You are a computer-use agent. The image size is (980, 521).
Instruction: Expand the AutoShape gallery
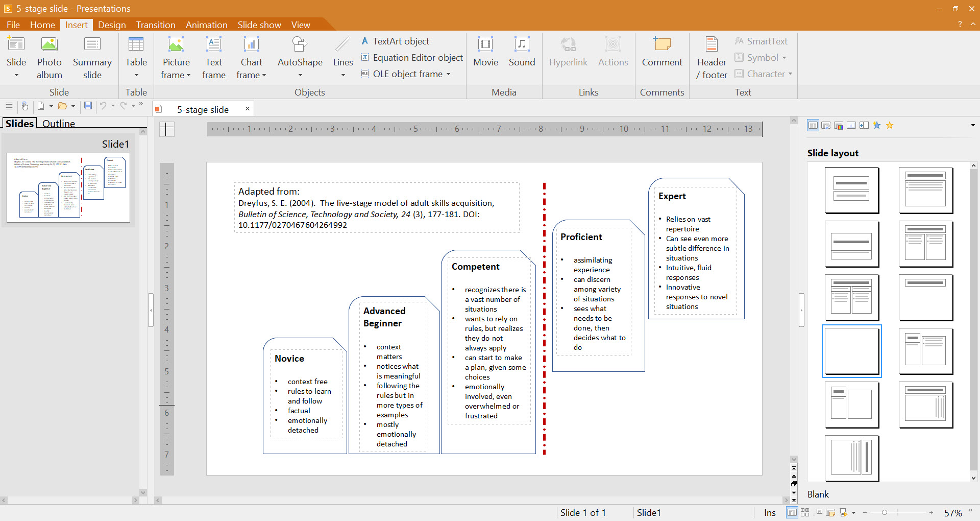tap(300, 75)
